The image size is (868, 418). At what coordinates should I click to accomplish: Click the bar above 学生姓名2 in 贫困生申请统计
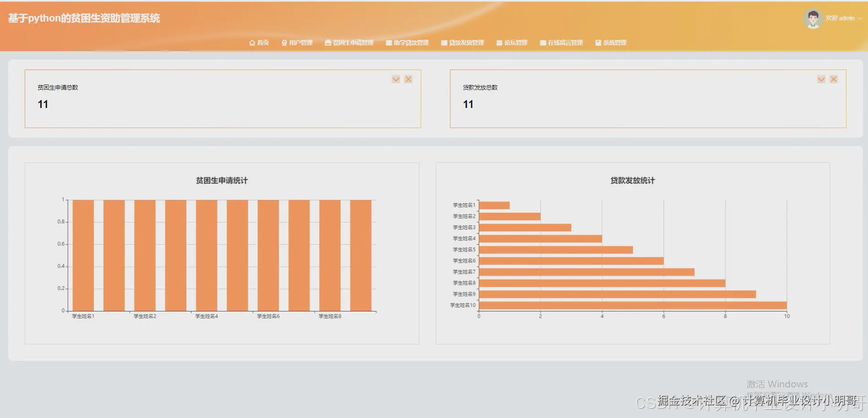point(145,255)
